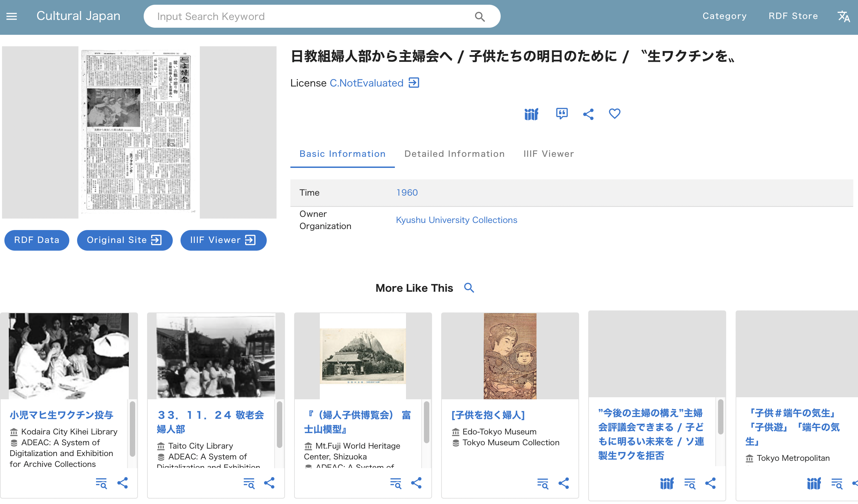
Task: Open 『(婦人子供博覧会) 富士山模型』 title link
Action: [x=358, y=422]
